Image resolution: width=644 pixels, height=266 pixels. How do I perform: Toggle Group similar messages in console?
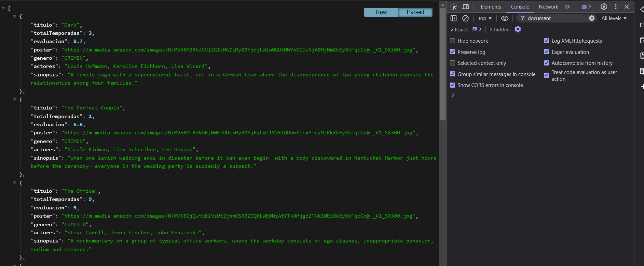click(452, 74)
